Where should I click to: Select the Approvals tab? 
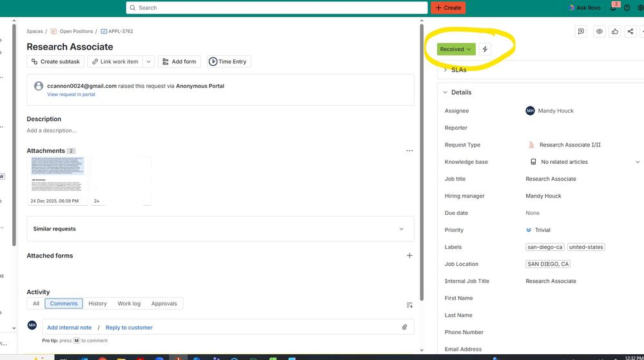coord(164,304)
